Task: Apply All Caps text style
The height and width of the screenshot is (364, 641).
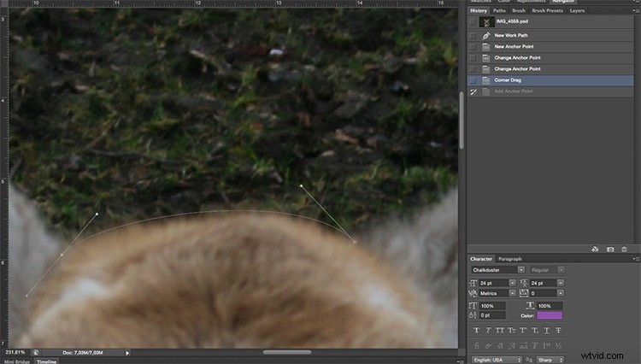Action: point(500,330)
